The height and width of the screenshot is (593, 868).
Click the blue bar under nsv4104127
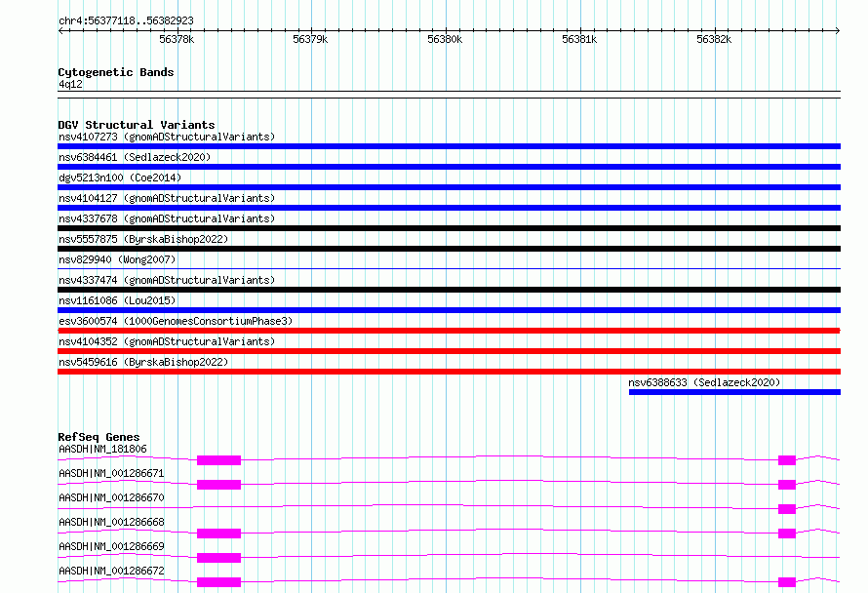pyautogui.click(x=449, y=208)
